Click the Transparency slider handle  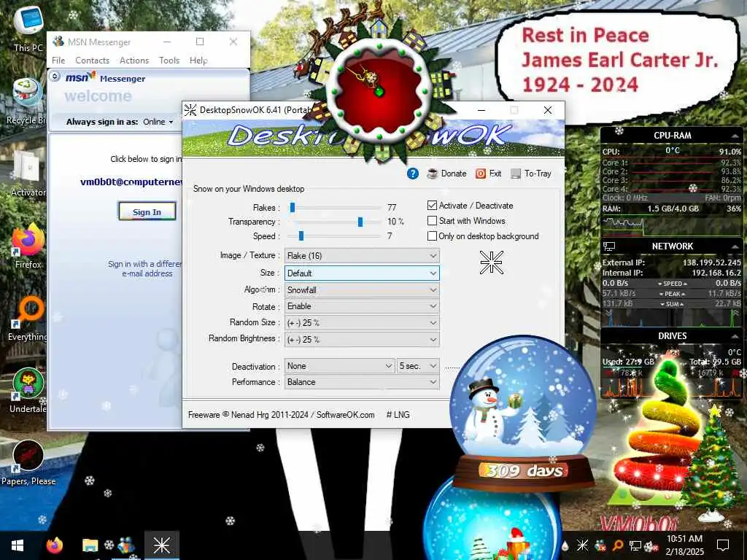tap(360, 222)
